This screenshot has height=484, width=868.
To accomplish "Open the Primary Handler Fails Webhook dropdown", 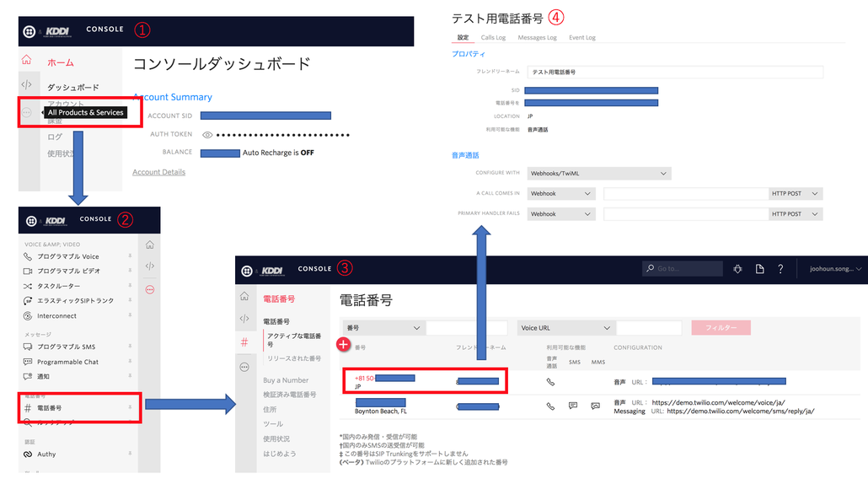I will click(x=560, y=214).
